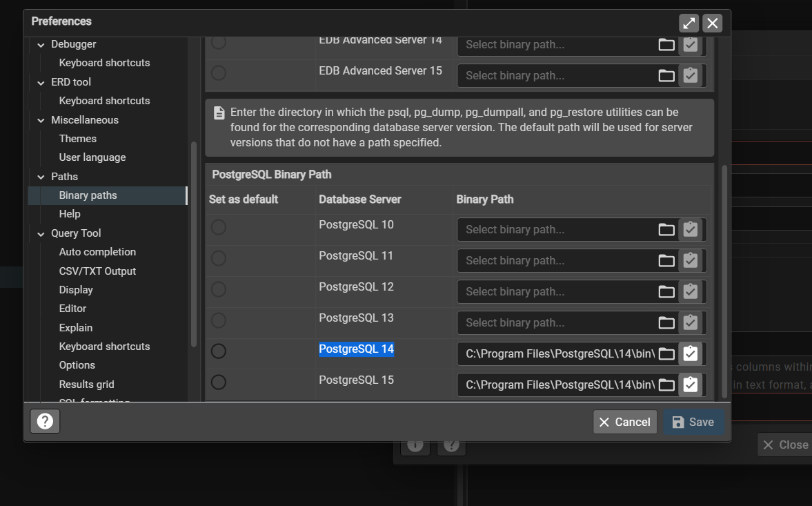The height and width of the screenshot is (506, 812).
Task: Open folder browser for PostgreSQL 13 path
Action: click(x=666, y=322)
